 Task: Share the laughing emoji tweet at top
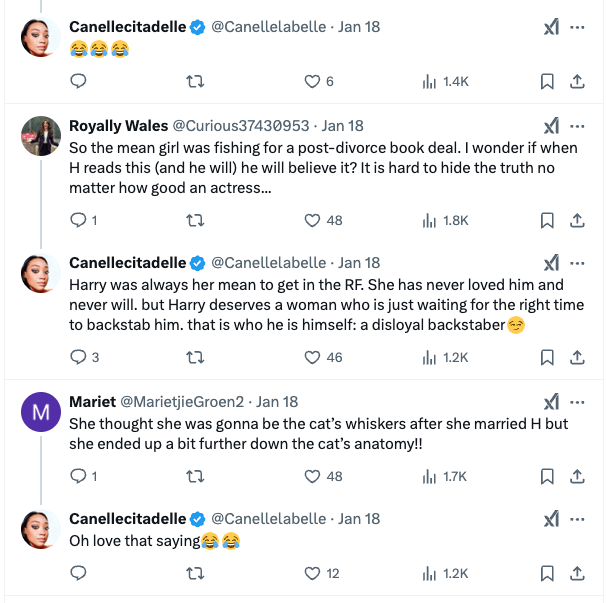[577, 82]
